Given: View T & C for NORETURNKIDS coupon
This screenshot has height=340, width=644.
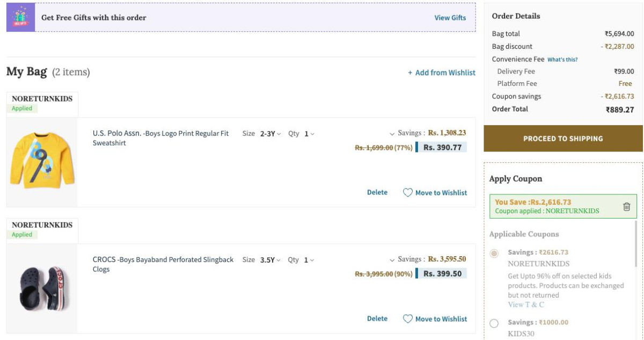Looking at the screenshot, I should [526, 305].
